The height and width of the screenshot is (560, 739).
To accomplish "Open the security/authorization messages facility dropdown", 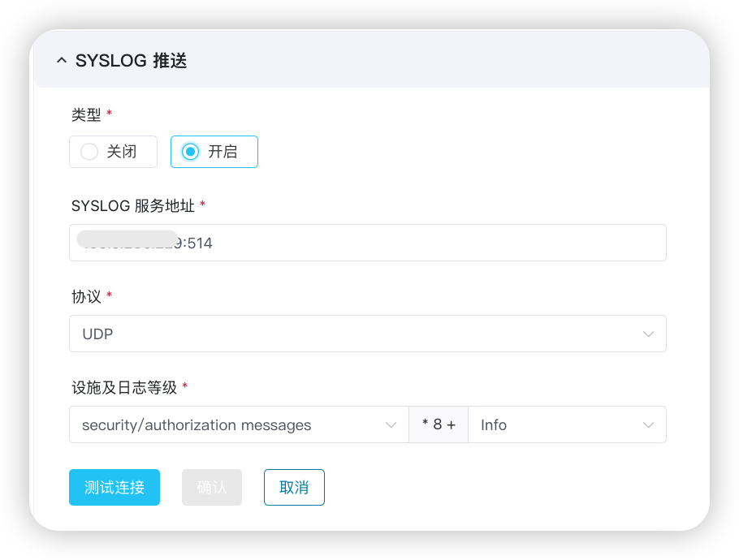I will (239, 424).
